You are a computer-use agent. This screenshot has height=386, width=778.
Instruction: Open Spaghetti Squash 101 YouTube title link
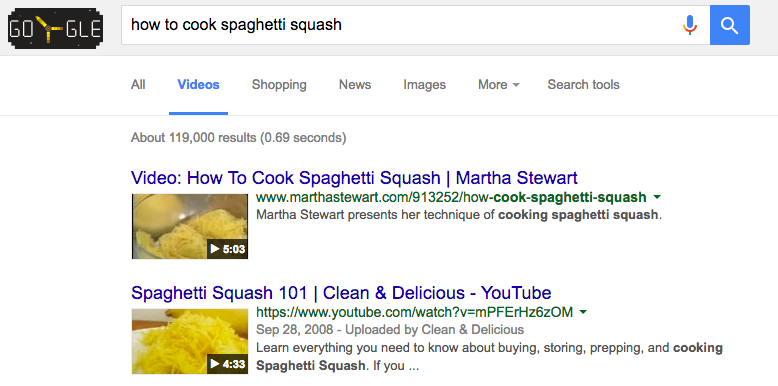[x=341, y=293]
